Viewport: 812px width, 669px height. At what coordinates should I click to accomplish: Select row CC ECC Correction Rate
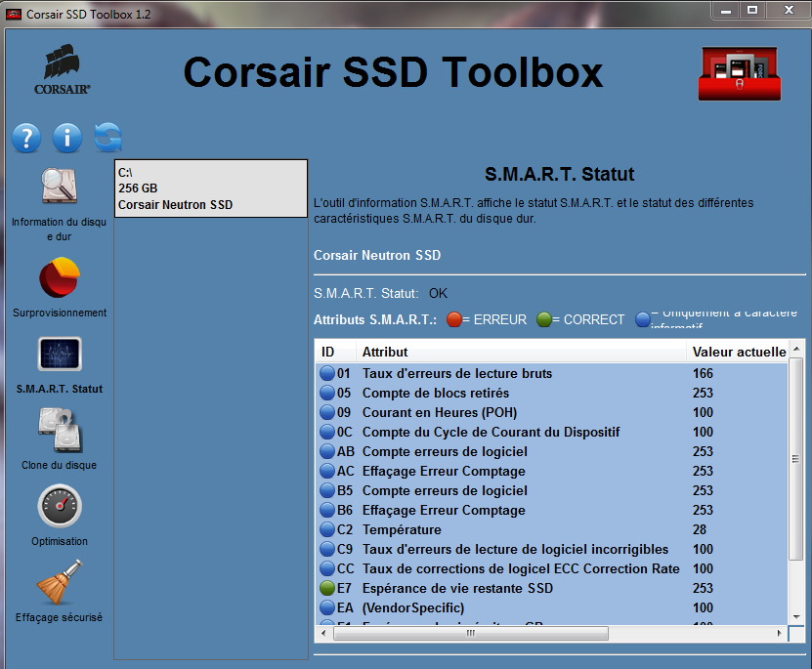coord(551,568)
